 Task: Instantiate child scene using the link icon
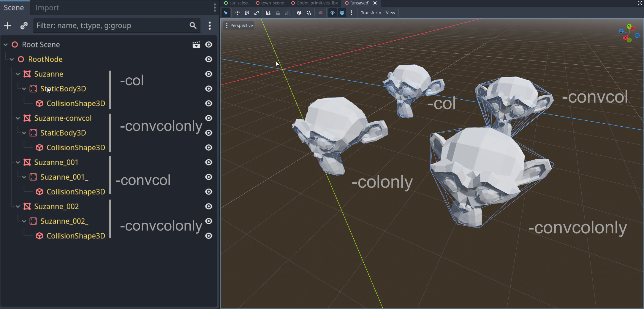point(24,26)
